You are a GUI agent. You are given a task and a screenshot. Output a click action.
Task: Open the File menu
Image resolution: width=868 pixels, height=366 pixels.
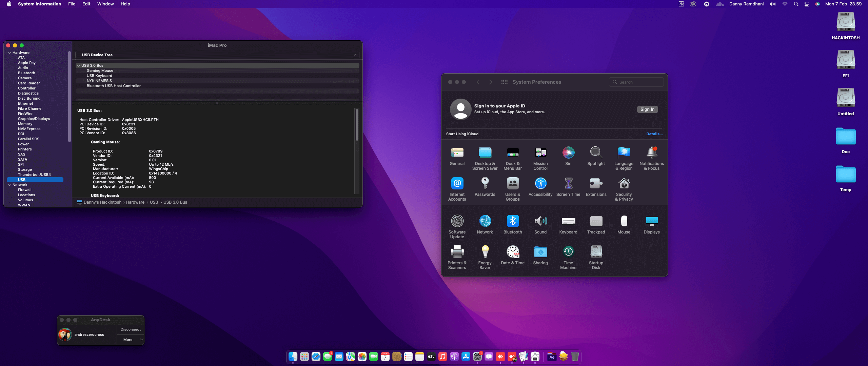[72, 4]
